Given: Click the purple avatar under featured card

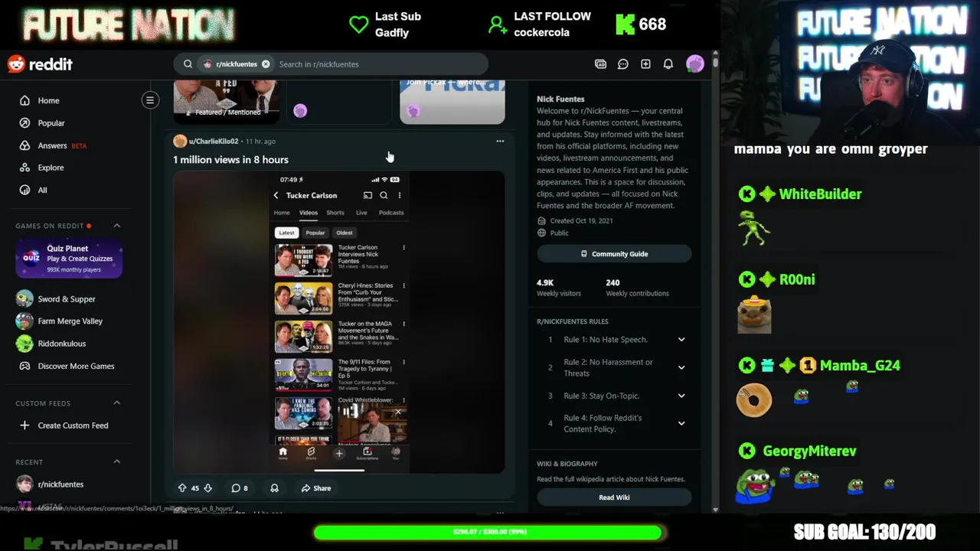Looking at the screenshot, I should tap(300, 112).
